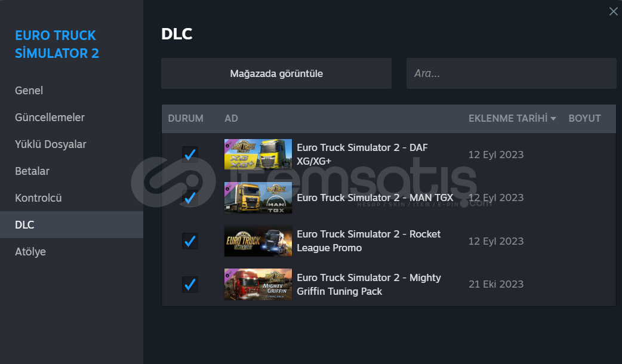Image resolution: width=622 pixels, height=364 pixels.
Task: Uncheck the DAF XG/XG+ DLC checkbox
Action: (190, 154)
